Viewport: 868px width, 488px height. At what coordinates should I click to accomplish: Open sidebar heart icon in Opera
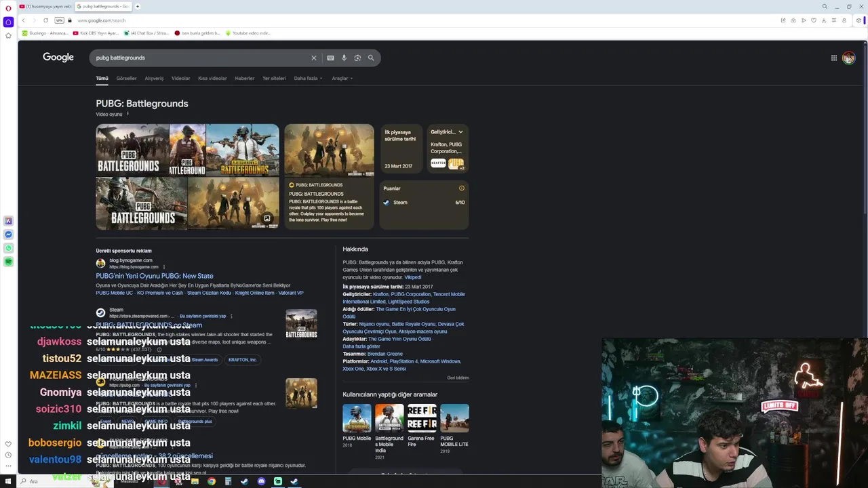point(8,444)
